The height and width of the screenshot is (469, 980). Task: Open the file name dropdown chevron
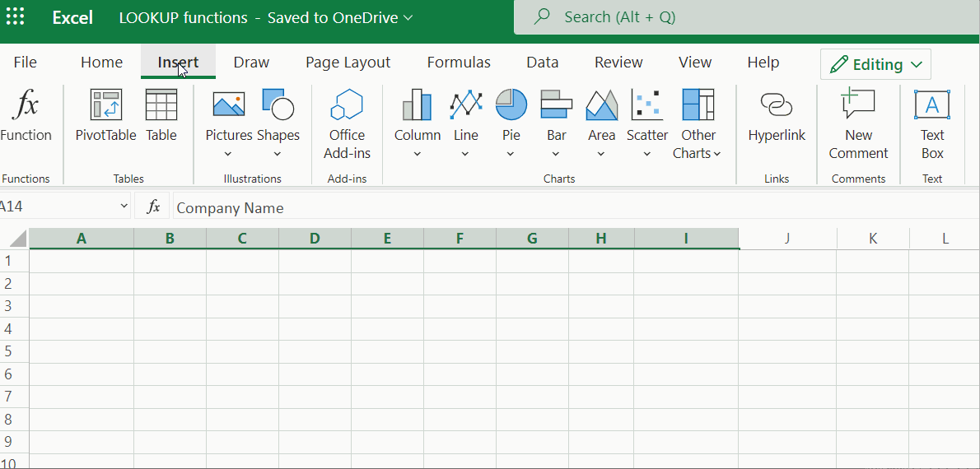pyautogui.click(x=408, y=17)
